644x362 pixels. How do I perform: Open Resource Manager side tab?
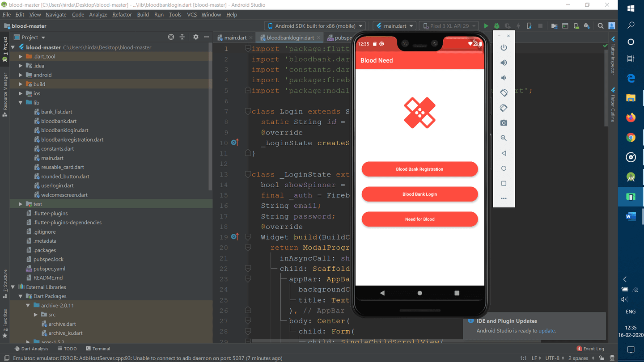[5, 95]
